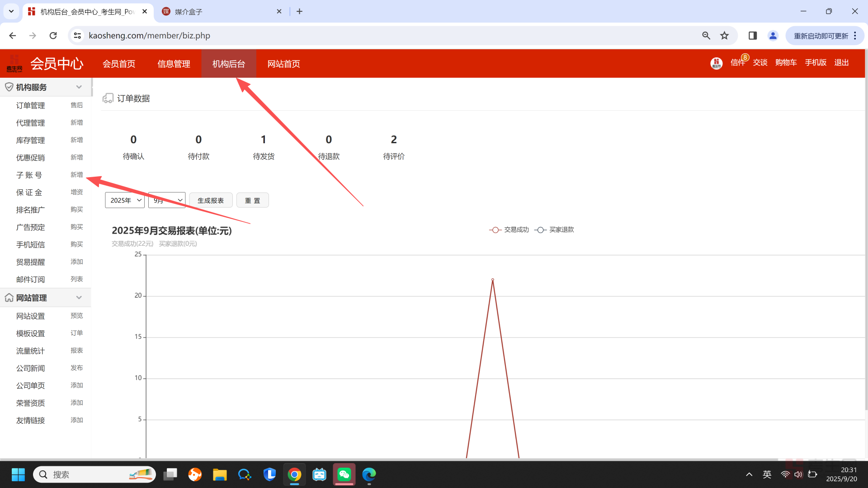Open site information icon in address bar
The width and height of the screenshot is (868, 488).
point(77,36)
